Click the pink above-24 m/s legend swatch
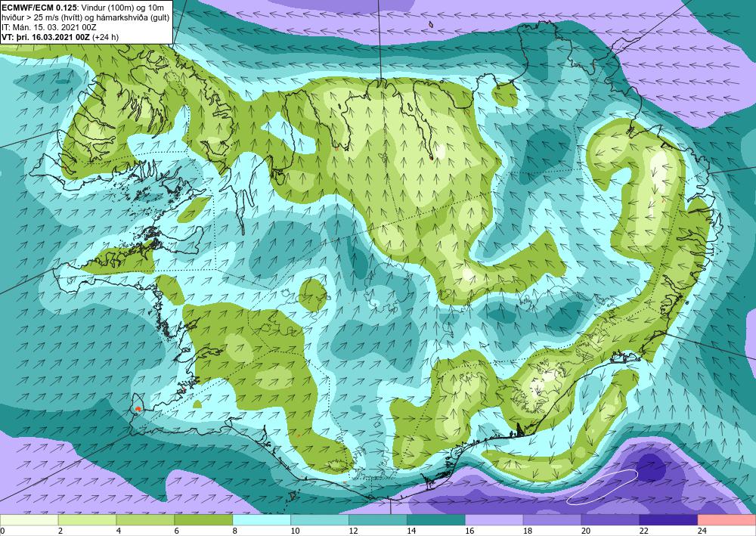 (x=727, y=520)
